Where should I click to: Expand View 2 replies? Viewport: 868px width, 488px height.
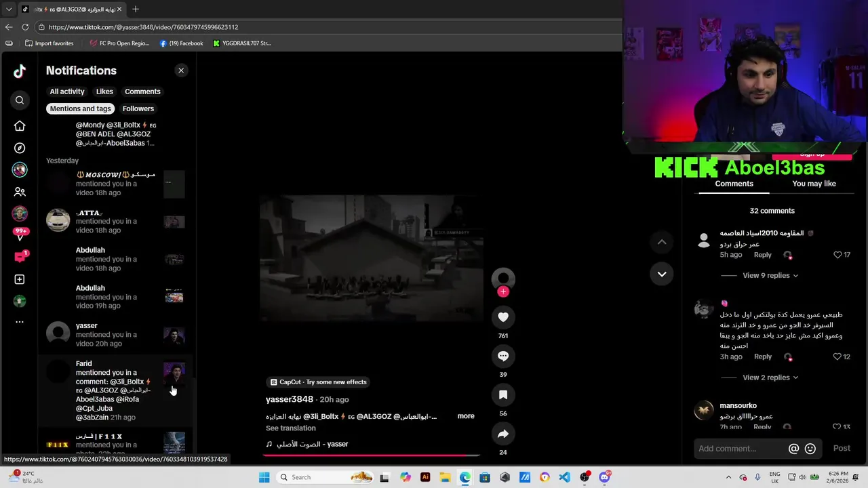[770, 378]
